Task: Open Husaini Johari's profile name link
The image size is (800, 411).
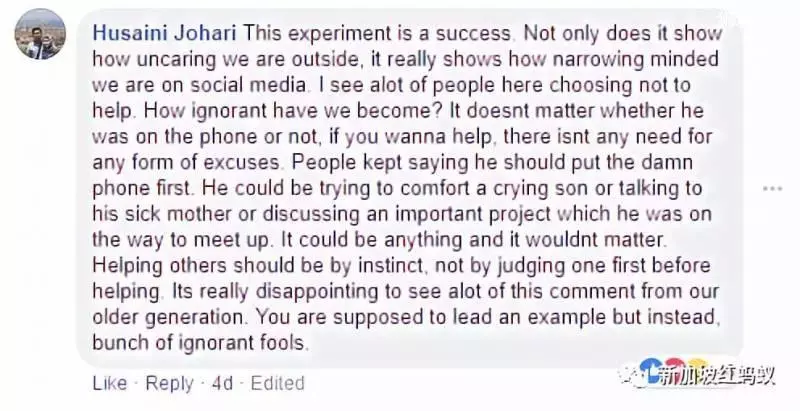Action: (x=165, y=34)
